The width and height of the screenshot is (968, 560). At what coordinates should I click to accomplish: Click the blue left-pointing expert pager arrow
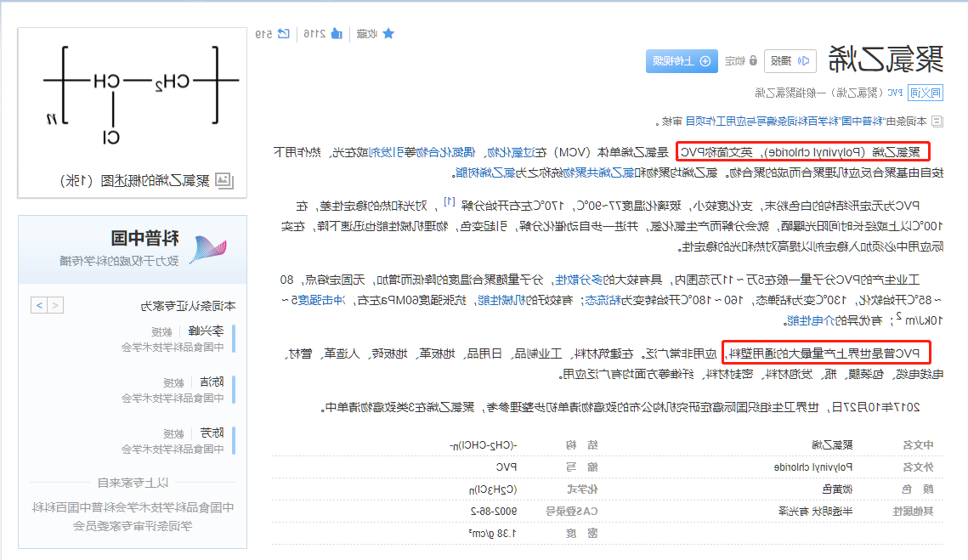[x=39, y=305]
